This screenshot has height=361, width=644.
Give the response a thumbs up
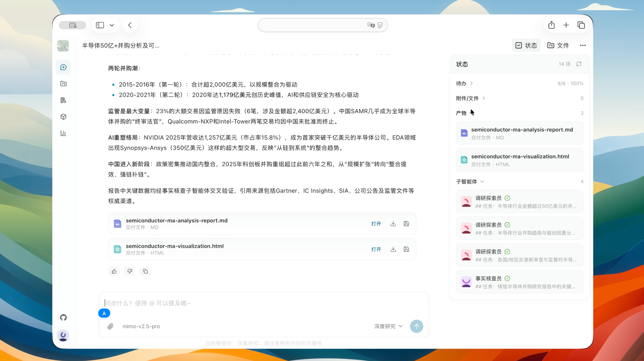click(x=114, y=271)
